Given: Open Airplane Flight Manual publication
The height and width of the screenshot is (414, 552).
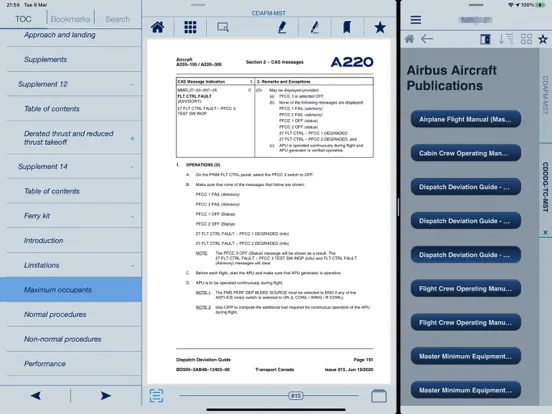Looking at the screenshot, I should (x=465, y=119).
